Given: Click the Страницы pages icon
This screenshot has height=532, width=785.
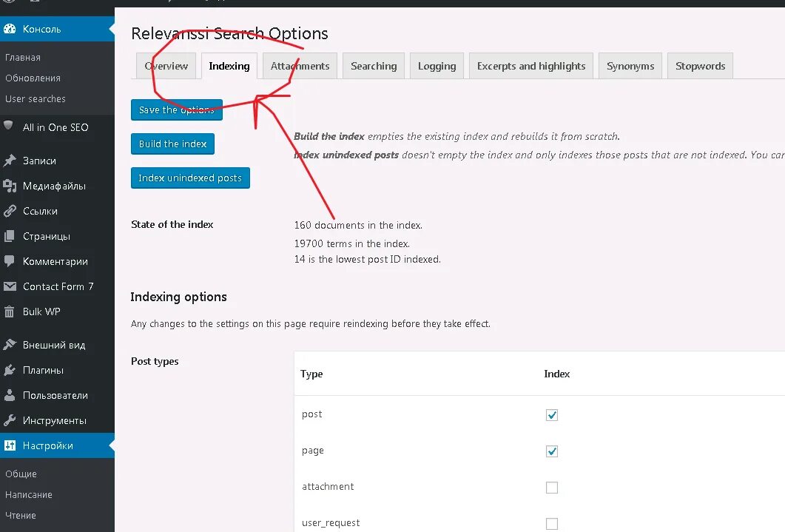Looking at the screenshot, I should click(10, 236).
